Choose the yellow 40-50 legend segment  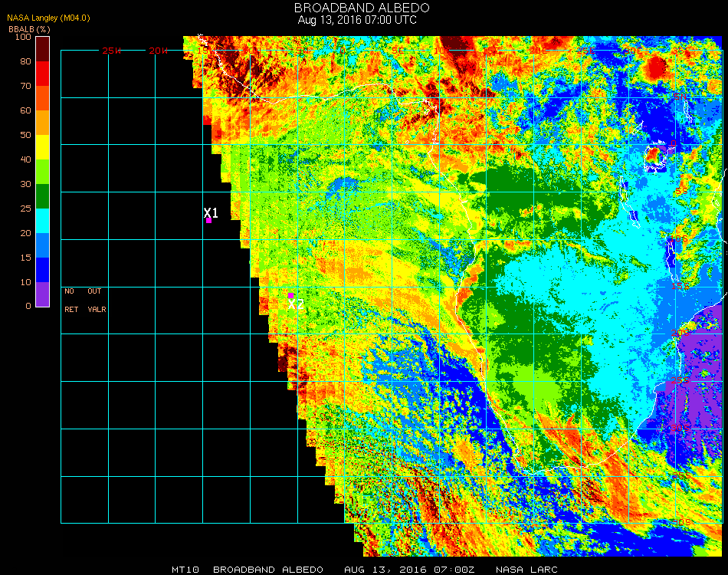click(42, 147)
